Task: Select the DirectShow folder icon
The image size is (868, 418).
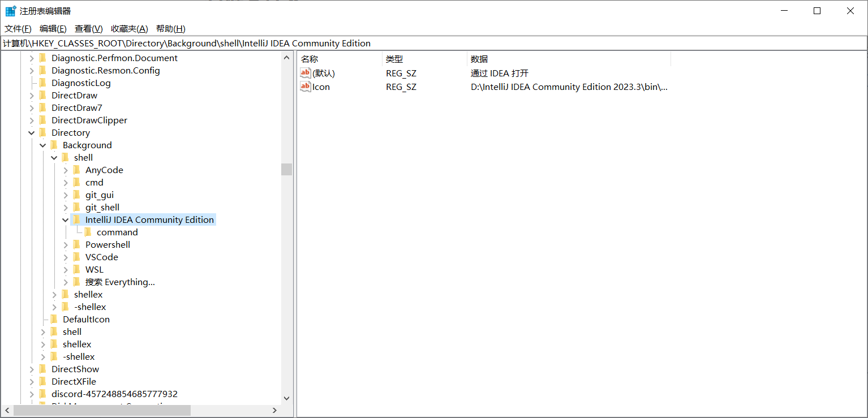Action: [43, 369]
